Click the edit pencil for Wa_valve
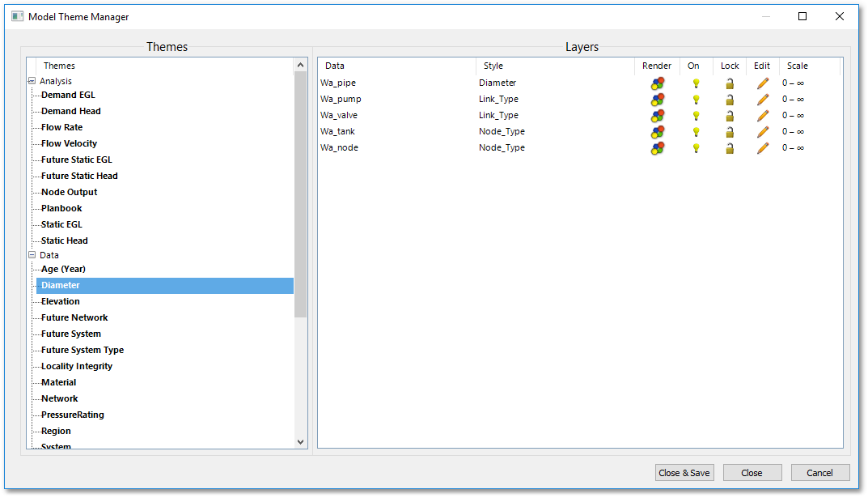868x498 pixels. [763, 116]
